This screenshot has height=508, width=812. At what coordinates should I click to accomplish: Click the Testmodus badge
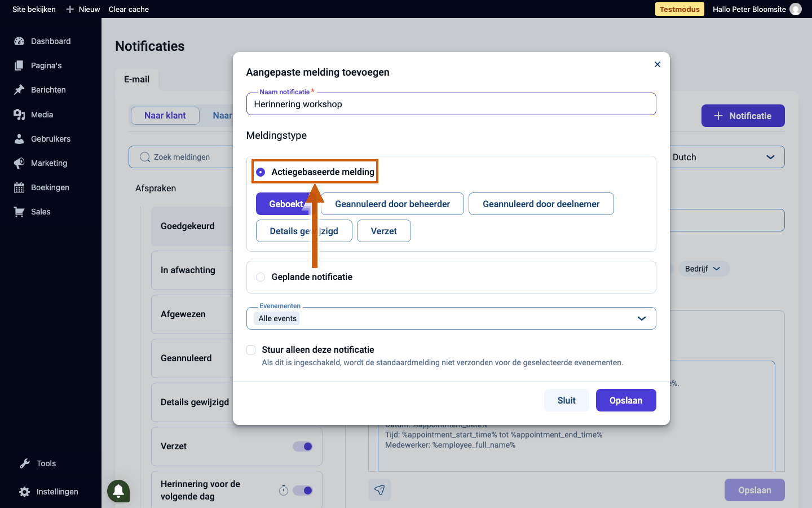coord(679,9)
